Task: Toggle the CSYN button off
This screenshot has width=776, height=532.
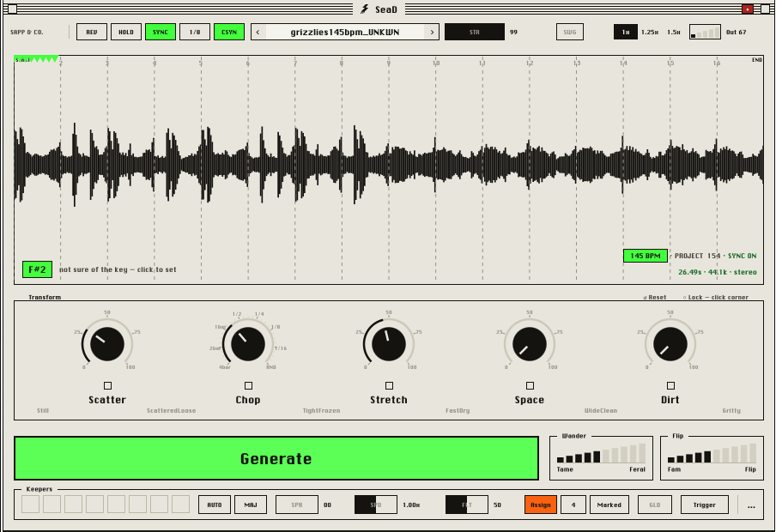Action: (x=229, y=32)
